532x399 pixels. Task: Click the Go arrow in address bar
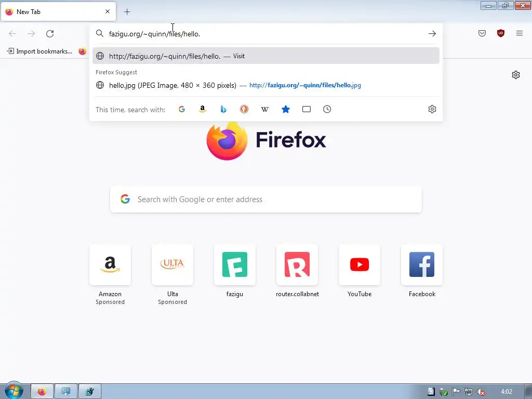432,34
